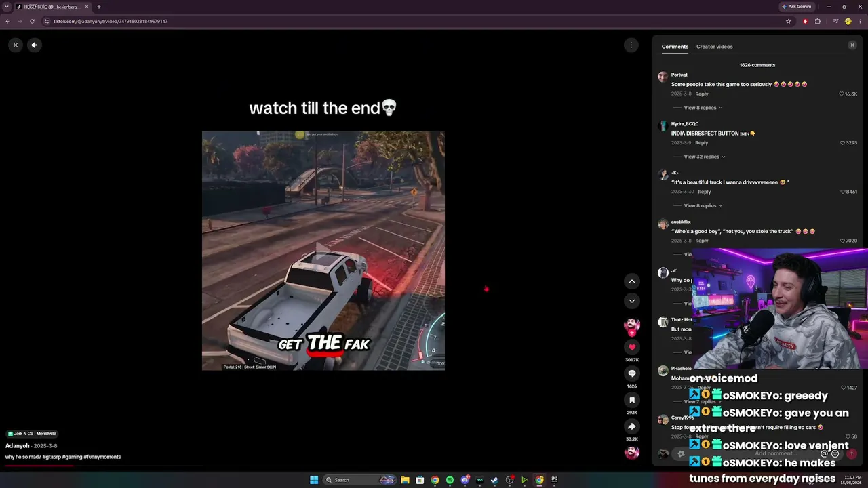Expand the 32 replies under Hydra_BCQC

[x=705, y=157]
